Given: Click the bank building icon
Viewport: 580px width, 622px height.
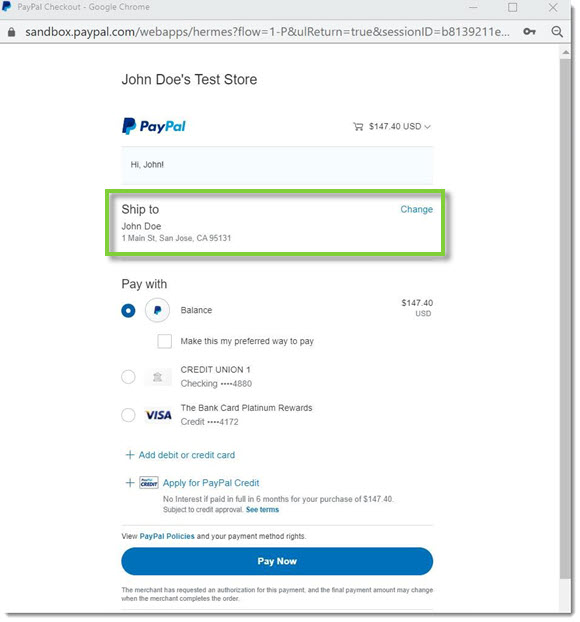Looking at the screenshot, I should [x=157, y=377].
